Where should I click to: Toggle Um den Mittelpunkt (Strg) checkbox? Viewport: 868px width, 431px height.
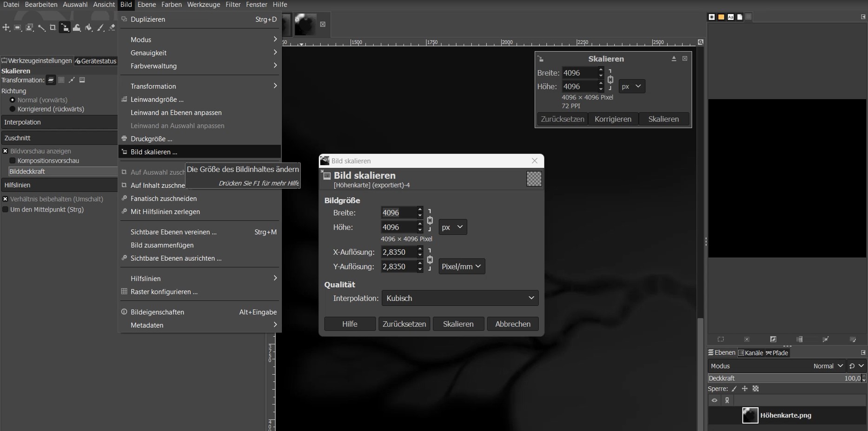tap(6, 209)
